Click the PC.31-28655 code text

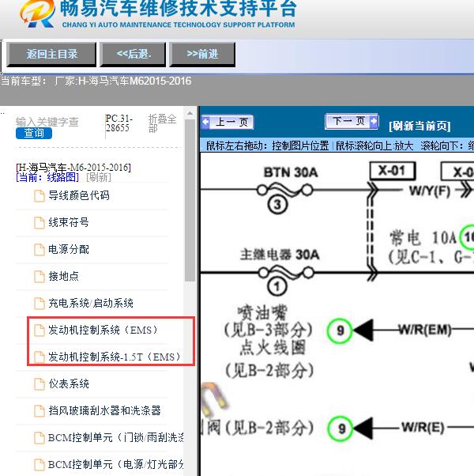pyautogui.click(x=118, y=123)
